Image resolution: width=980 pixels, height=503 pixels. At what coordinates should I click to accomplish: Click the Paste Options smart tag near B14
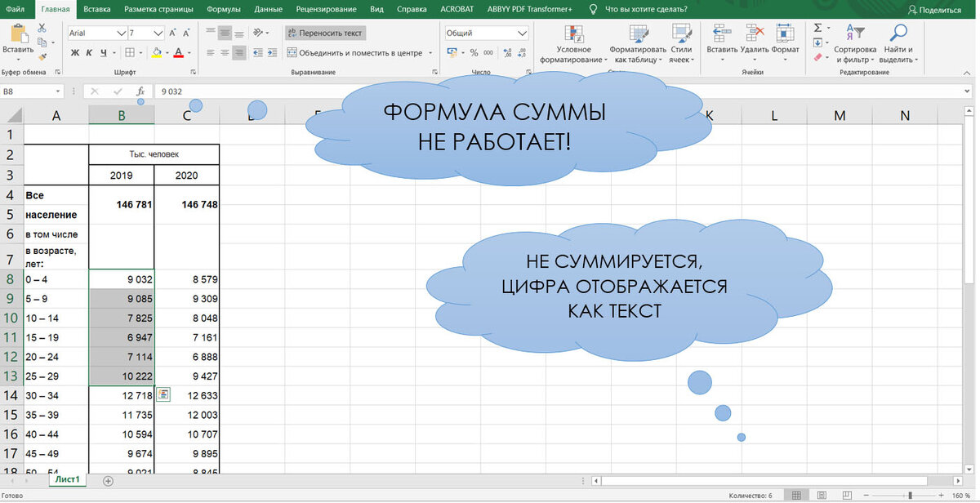pyautogui.click(x=163, y=394)
